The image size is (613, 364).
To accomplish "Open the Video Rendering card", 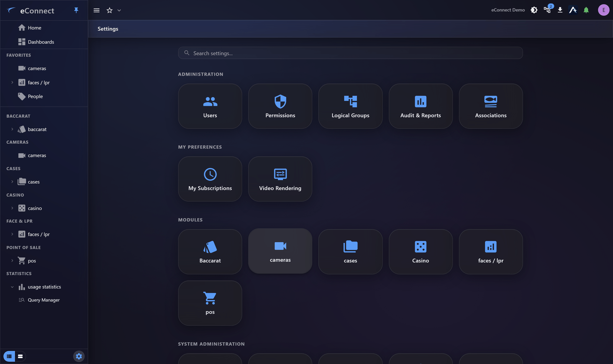I will pos(280,179).
